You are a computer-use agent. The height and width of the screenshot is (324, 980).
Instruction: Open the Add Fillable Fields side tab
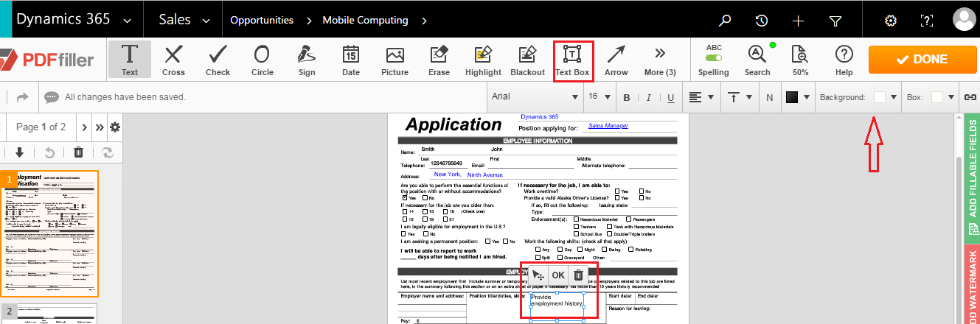pyautogui.click(x=971, y=179)
